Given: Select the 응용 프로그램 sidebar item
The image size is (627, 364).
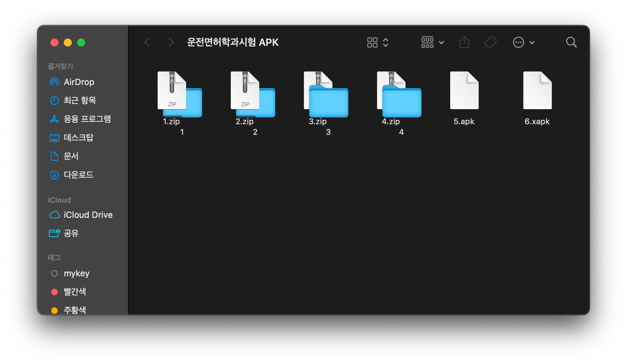Looking at the screenshot, I should [x=87, y=119].
